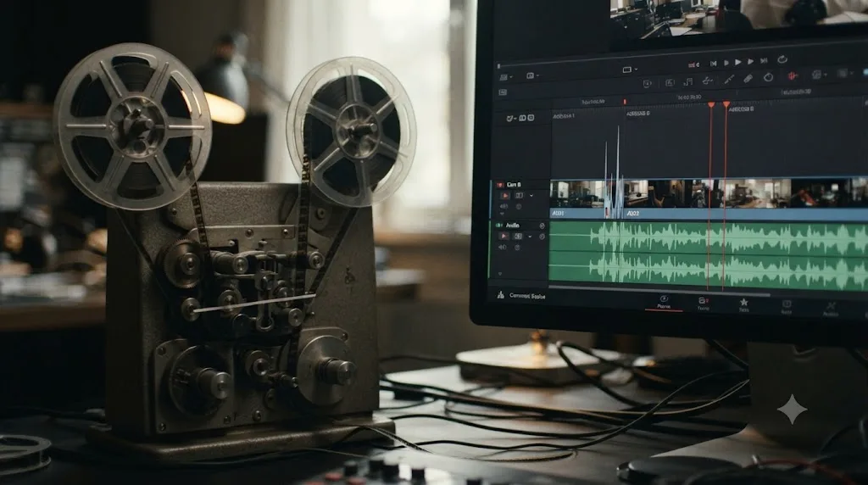Image resolution: width=868 pixels, height=485 pixels.
Task: Switch to the second bottom page tab
Action: [x=703, y=304]
